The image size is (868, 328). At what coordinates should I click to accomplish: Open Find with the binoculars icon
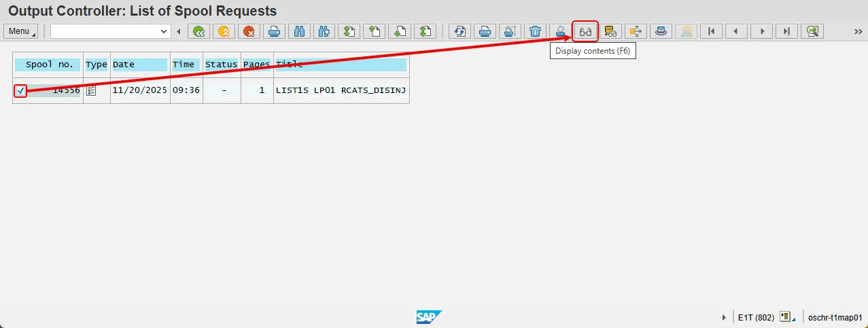click(299, 31)
